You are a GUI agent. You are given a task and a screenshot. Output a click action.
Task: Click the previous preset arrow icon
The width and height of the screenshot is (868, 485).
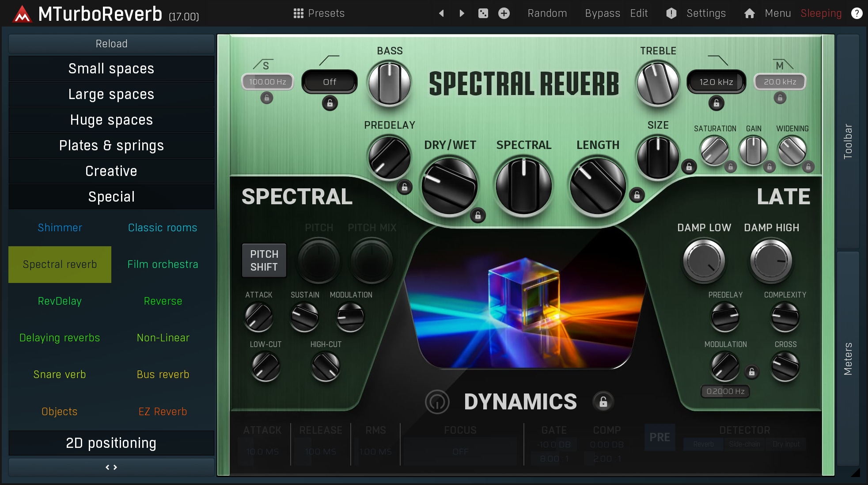(441, 13)
